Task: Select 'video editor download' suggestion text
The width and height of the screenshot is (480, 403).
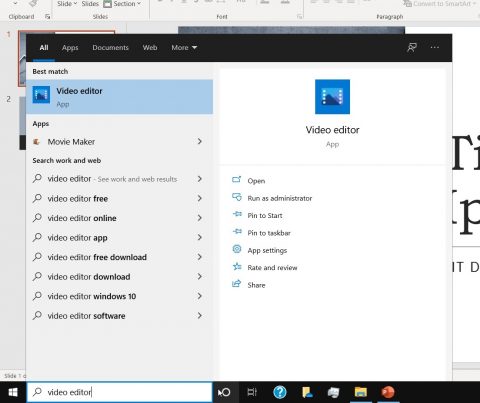Action: [89, 277]
